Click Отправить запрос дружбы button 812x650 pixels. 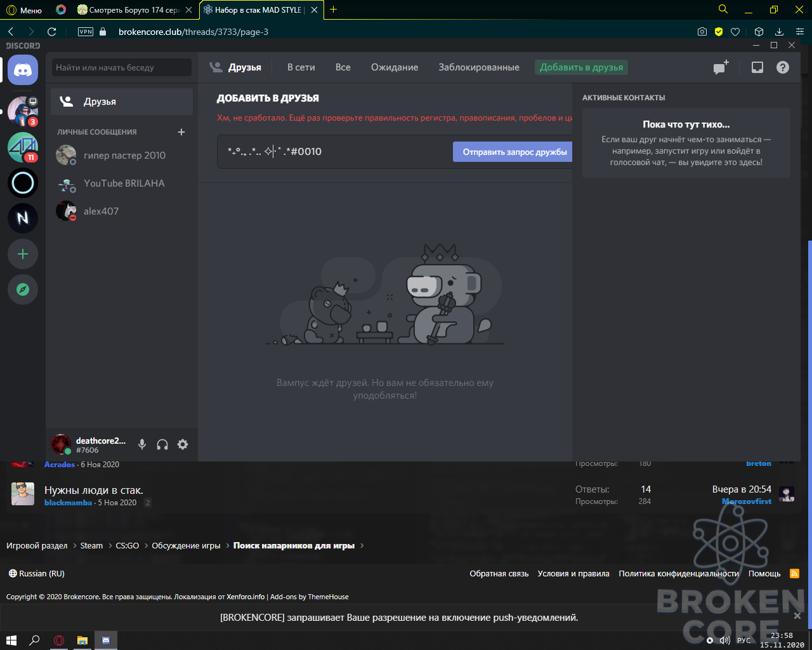click(x=513, y=152)
